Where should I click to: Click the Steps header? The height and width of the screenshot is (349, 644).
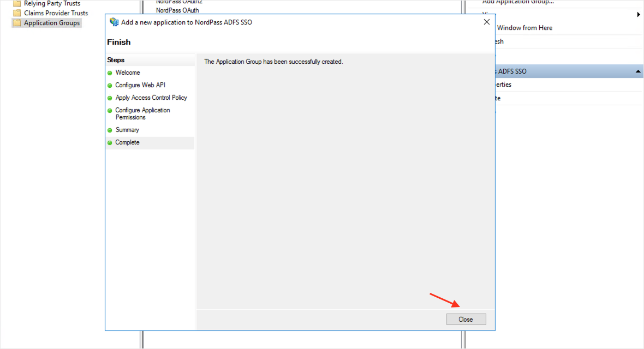(x=116, y=60)
